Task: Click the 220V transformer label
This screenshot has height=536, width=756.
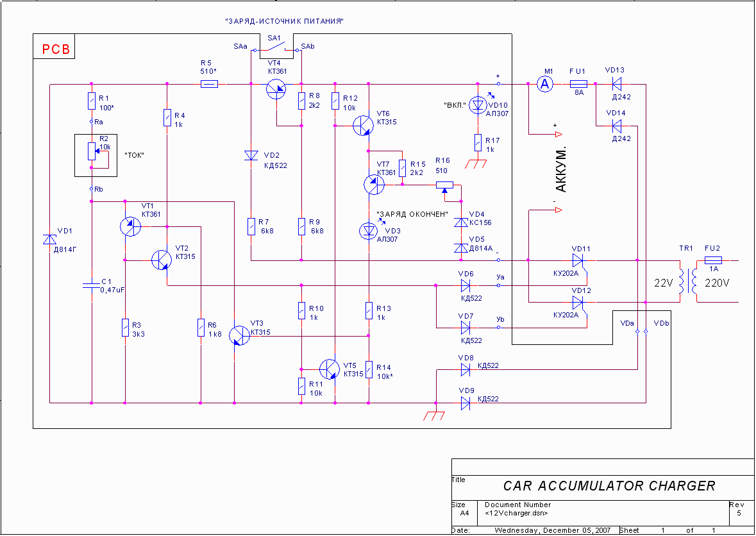Action: [x=717, y=283]
